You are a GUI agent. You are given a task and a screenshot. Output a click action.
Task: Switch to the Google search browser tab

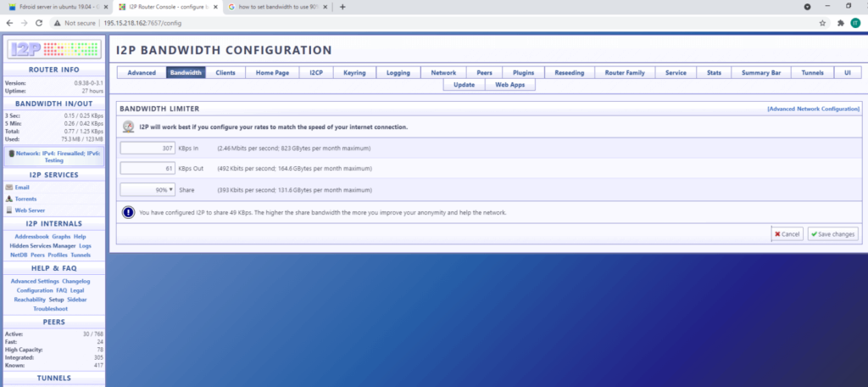click(277, 7)
